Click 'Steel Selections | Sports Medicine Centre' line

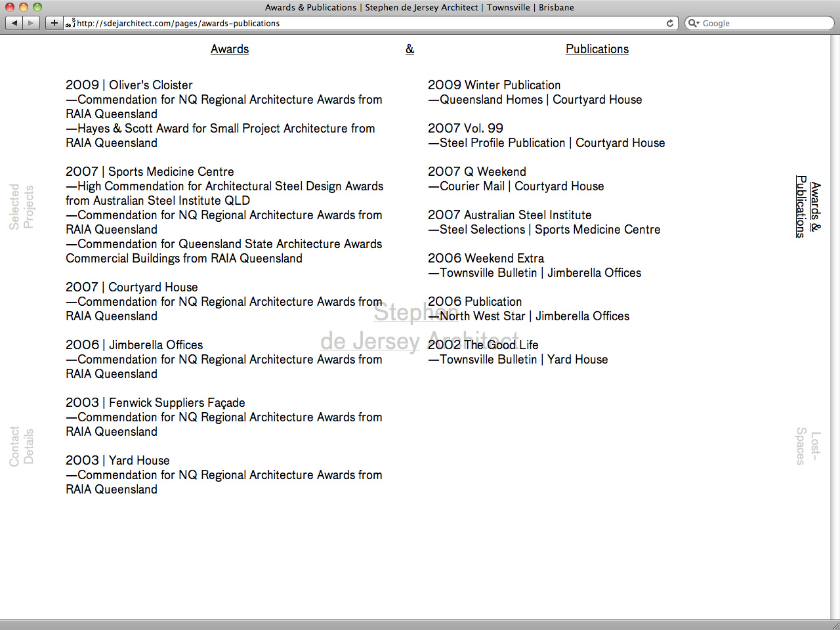click(544, 230)
